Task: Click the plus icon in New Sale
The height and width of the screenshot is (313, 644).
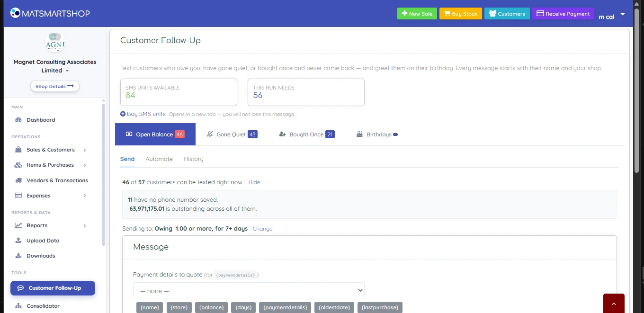Action: coord(404,14)
